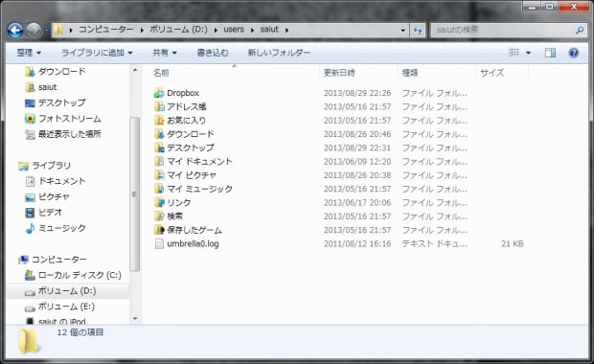The width and height of the screenshot is (594, 364).
Task: Open help with the question mark icon
Action: pyautogui.click(x=574, y=53)
